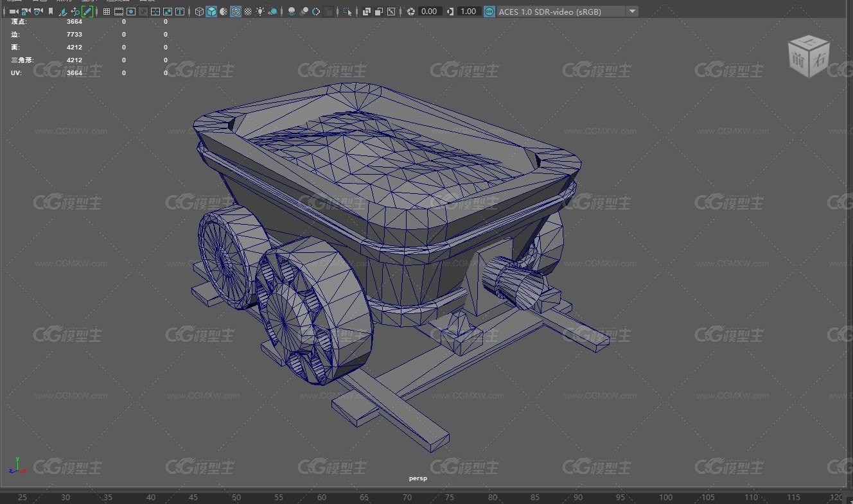Toggle the Safe Title icon
853x504 pixels.
[x=180, y=12]
